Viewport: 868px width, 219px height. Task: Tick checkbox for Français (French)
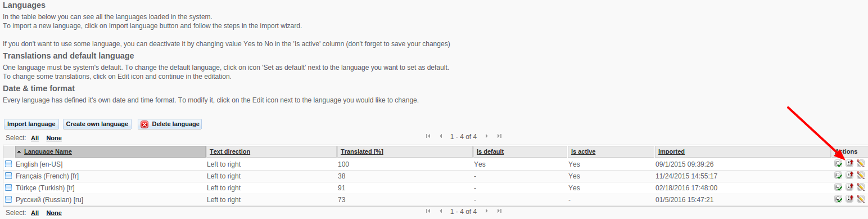8,176
